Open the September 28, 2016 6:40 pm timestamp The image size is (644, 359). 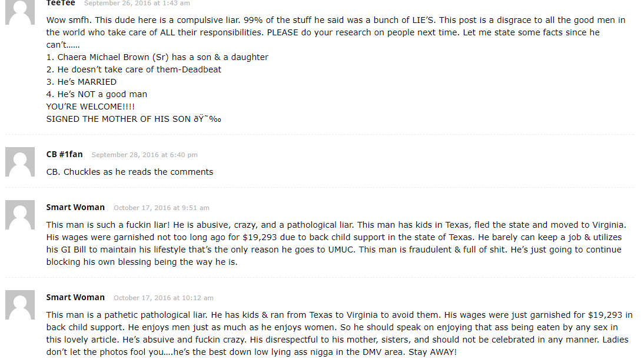click(x=144, y=155)
